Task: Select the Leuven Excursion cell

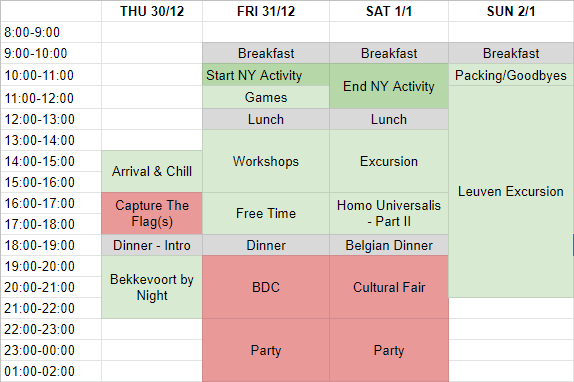Action: coord(511,191)
